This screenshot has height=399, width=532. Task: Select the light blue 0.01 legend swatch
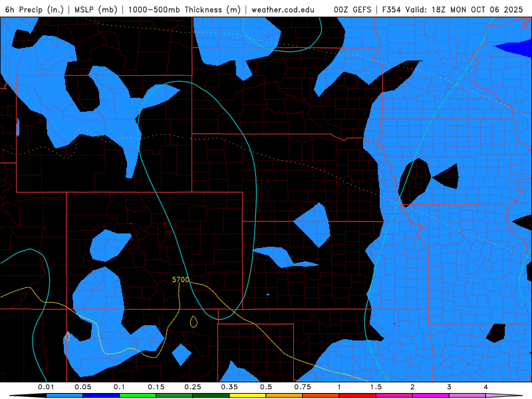(65, 396)
